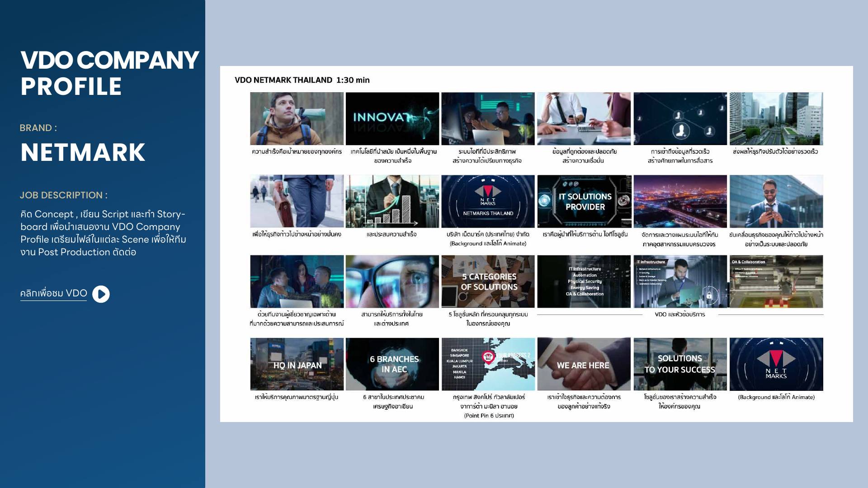Select the man with sunglasses and phone thumbnail
Screen dimensions: 868x488
[x=776, y=201]
